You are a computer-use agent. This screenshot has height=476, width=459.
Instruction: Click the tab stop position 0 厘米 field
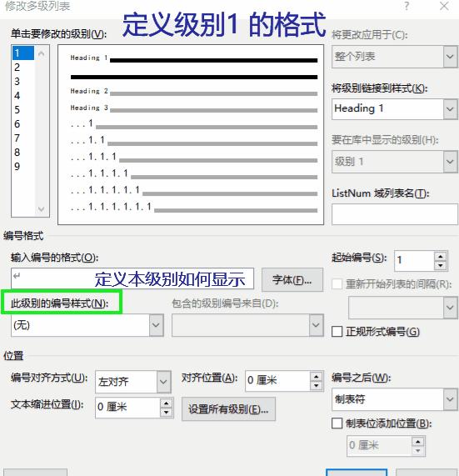click(379, 446)
